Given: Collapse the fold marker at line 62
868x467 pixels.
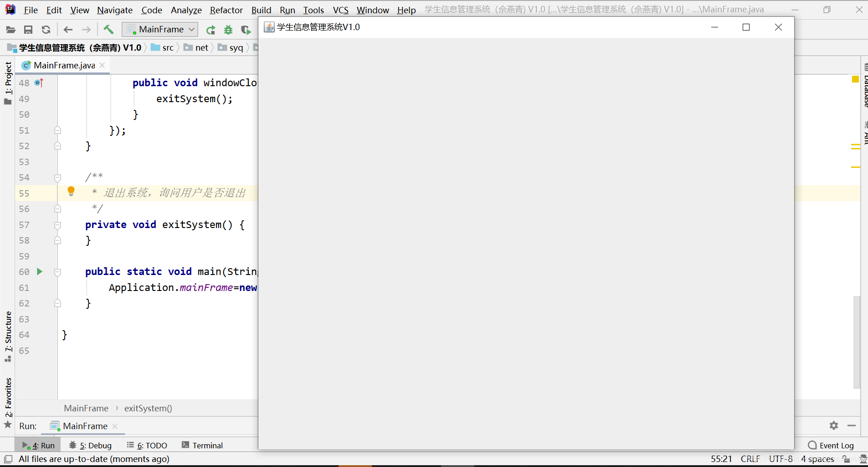Looking at the screenshot, I should click(x=57, y=303).
